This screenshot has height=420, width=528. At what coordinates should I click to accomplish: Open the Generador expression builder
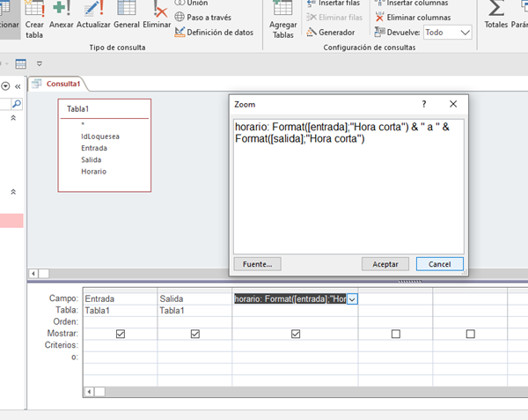330,33
